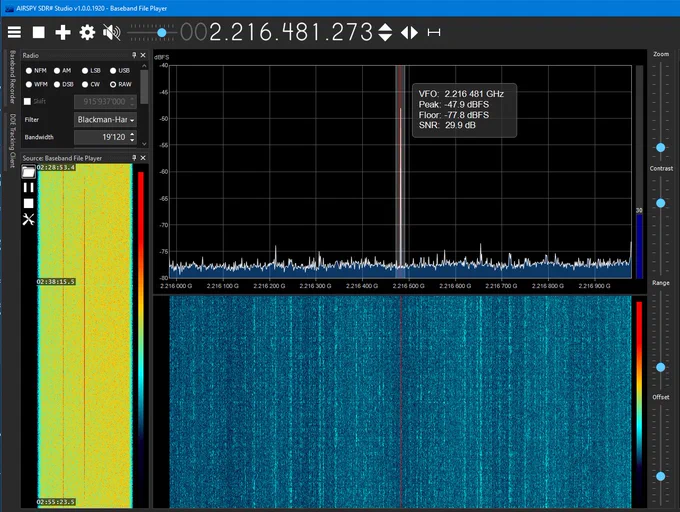Toggle the audio mute speaker icon

(x=111, y=33)
